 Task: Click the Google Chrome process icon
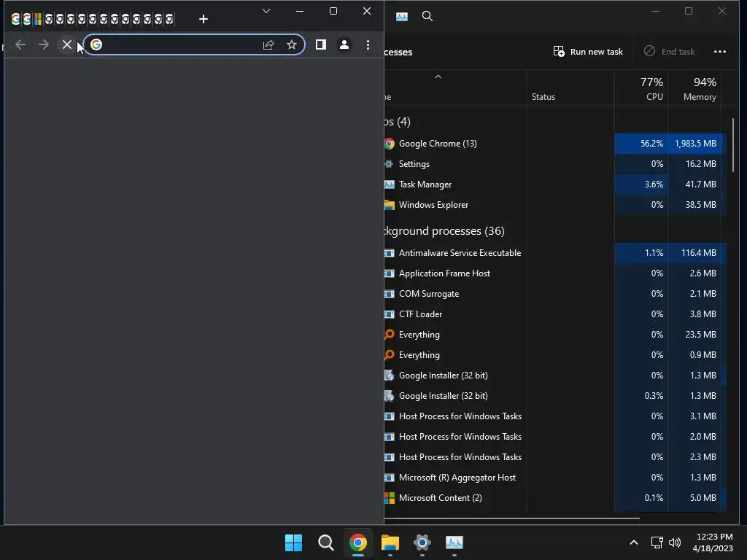click(390, 144)
